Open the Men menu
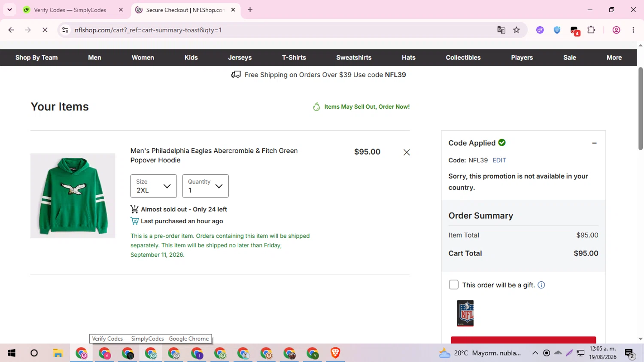644x362 pixels. 94,58
